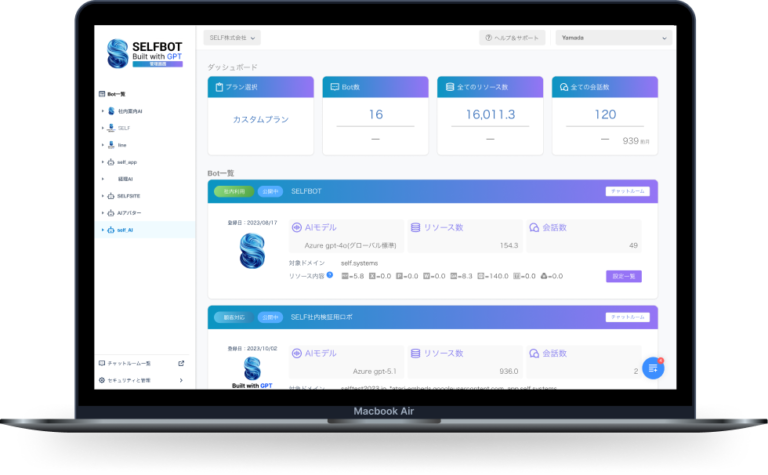
Task: Open the SELF株式会社 company dropdown
Action: (231, 38)
